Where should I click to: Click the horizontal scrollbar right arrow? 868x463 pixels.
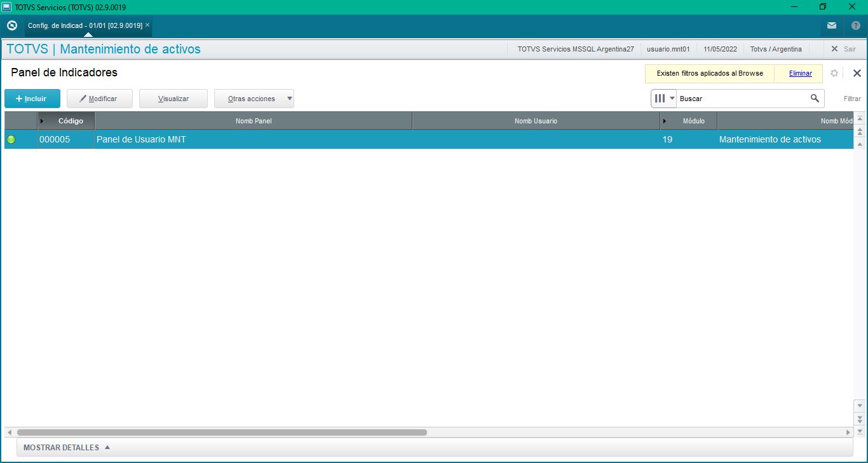click(x=848, y=432)
